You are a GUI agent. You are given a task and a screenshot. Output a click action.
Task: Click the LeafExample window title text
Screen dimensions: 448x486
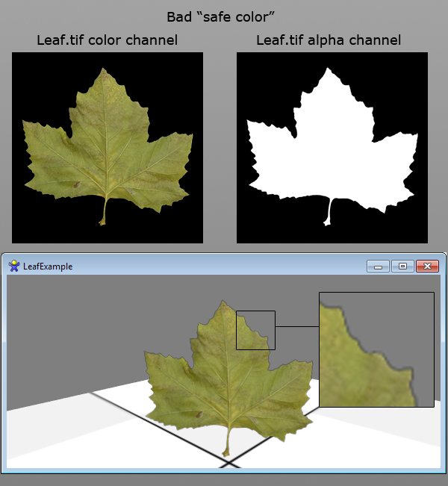[x=48, y=266]
